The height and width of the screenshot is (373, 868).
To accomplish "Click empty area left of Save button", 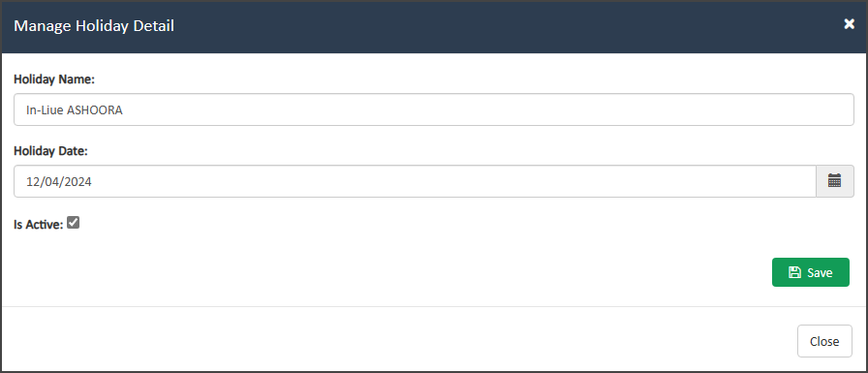I will [x=387, y=272].
